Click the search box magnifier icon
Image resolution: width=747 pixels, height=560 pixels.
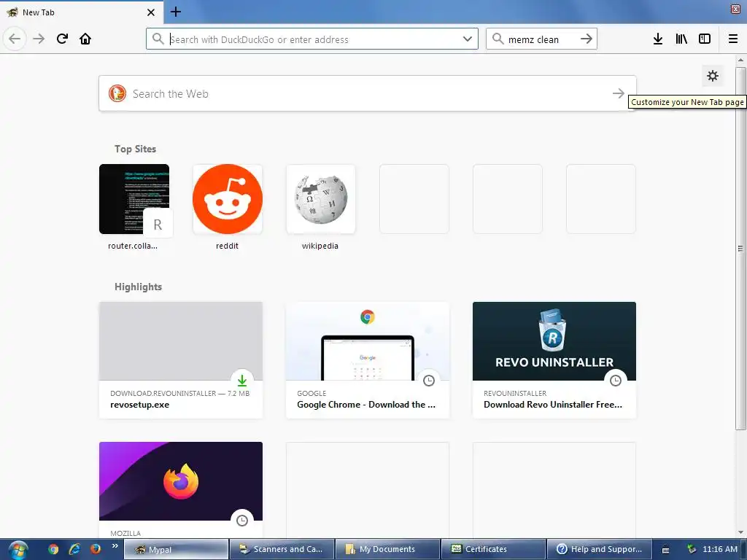click(498, 39)
